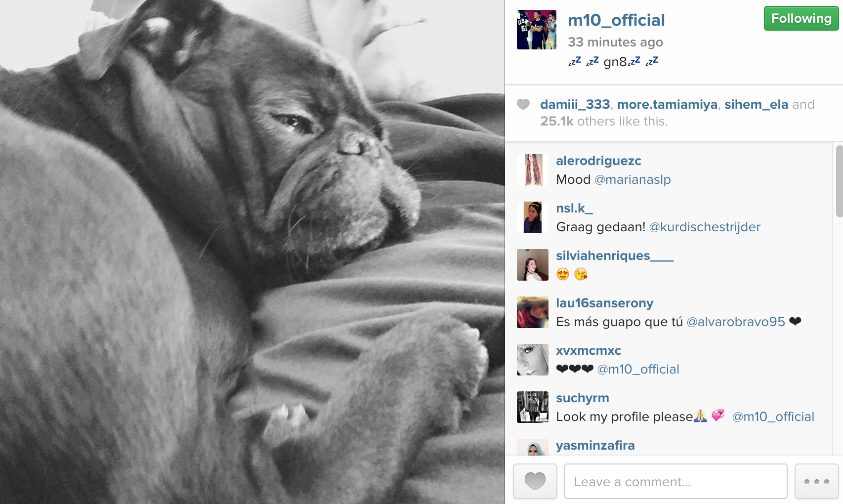
Task: Open silviahenriques___ commenter avatar
Action: click(533, 265)
